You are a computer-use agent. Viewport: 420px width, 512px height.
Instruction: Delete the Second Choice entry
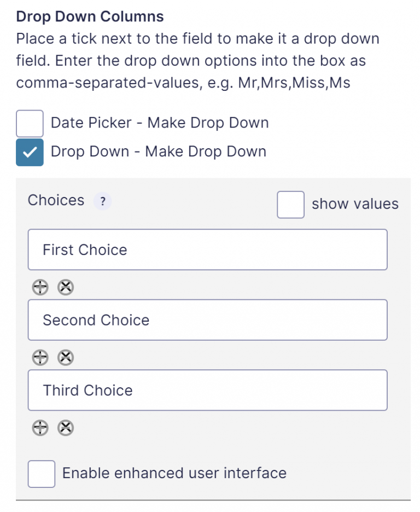pyautogui.click(x=66, y=358)
